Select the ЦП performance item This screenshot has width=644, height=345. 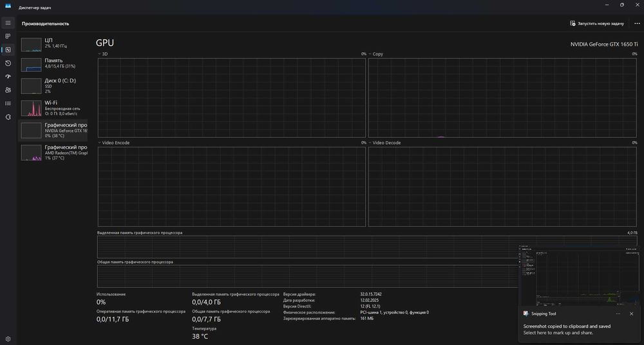(53, 43)
